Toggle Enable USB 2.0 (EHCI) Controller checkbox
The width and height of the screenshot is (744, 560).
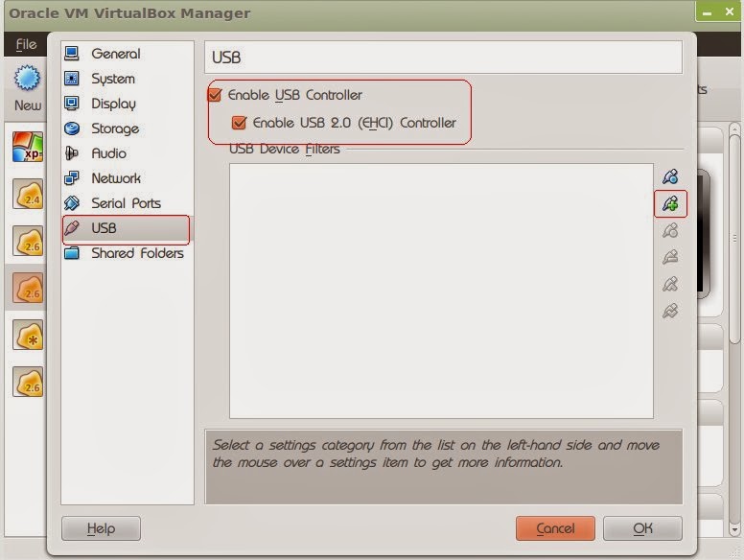coord(239,123)
